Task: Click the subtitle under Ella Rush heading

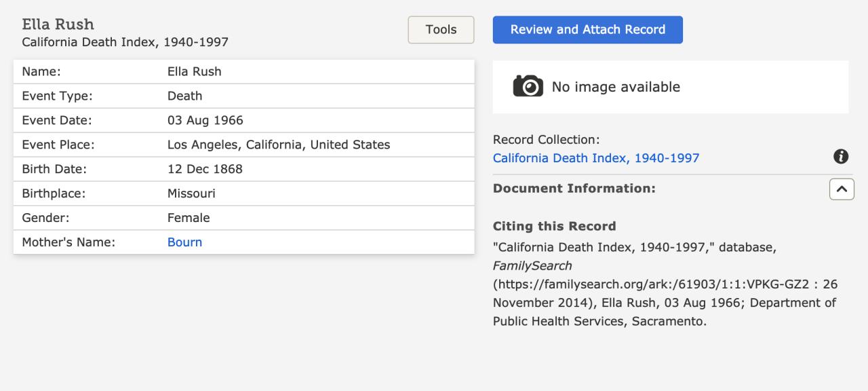Action: (125, 43)
